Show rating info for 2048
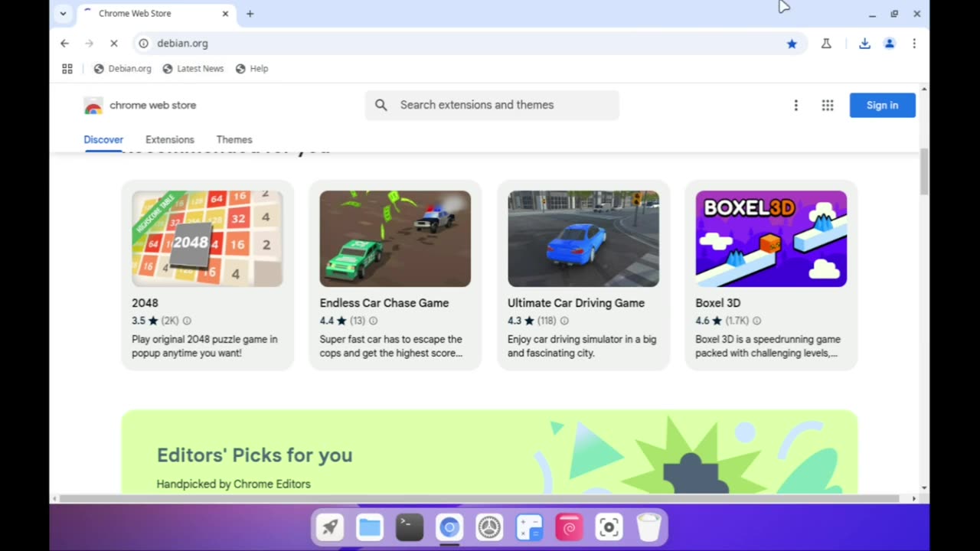980x551 pixels. [187, 321]
